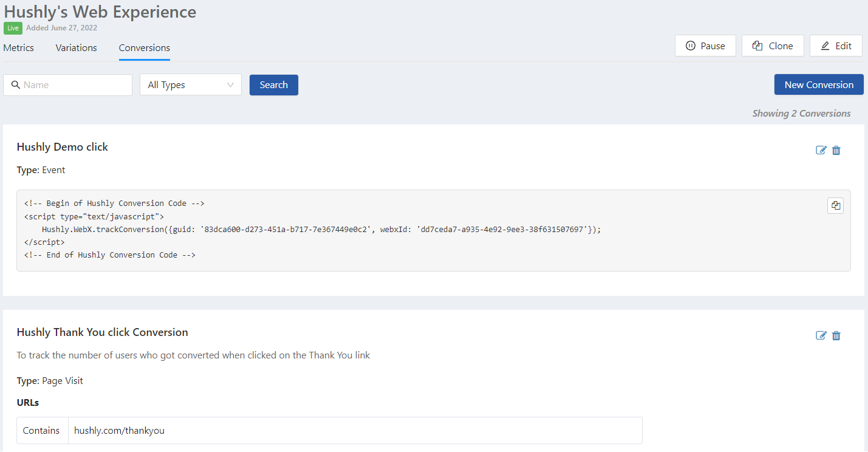868x452 pixels.
Task: Click the Begin of Hushly Conversion Code comment
Action: [114, 204]
